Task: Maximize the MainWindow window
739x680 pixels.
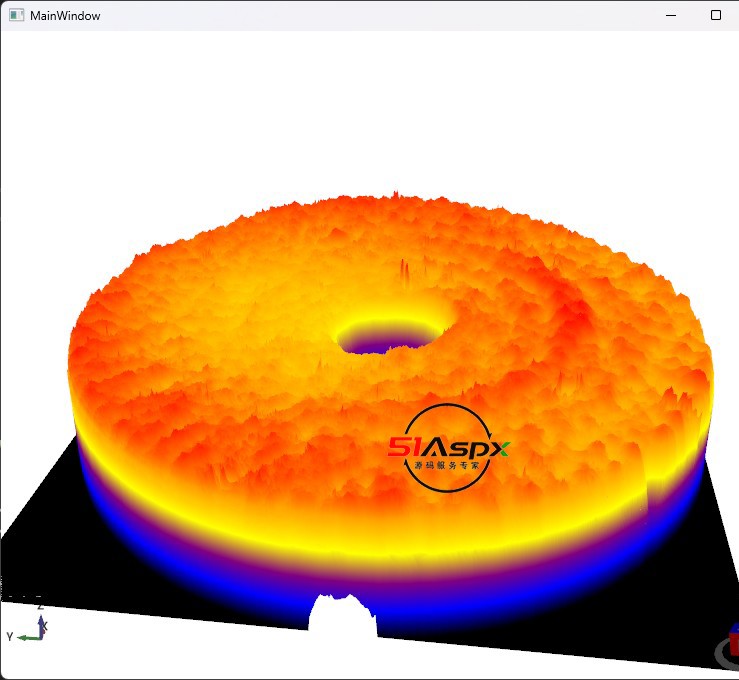Action: click(715, 16)
